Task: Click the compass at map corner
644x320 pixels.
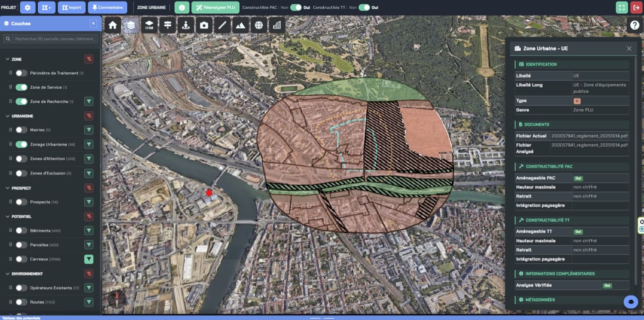Action: click(116, 299)
